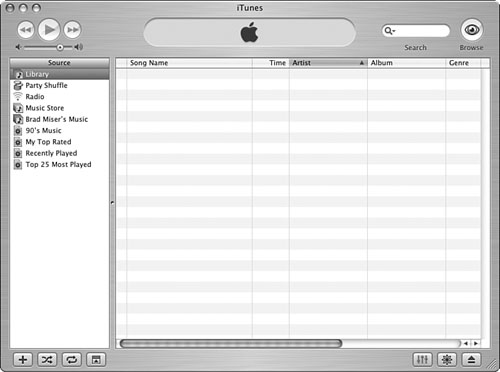Open the search magnifier dropdown
This screenshot has width=500, height=372.
[x=389, y=31]
